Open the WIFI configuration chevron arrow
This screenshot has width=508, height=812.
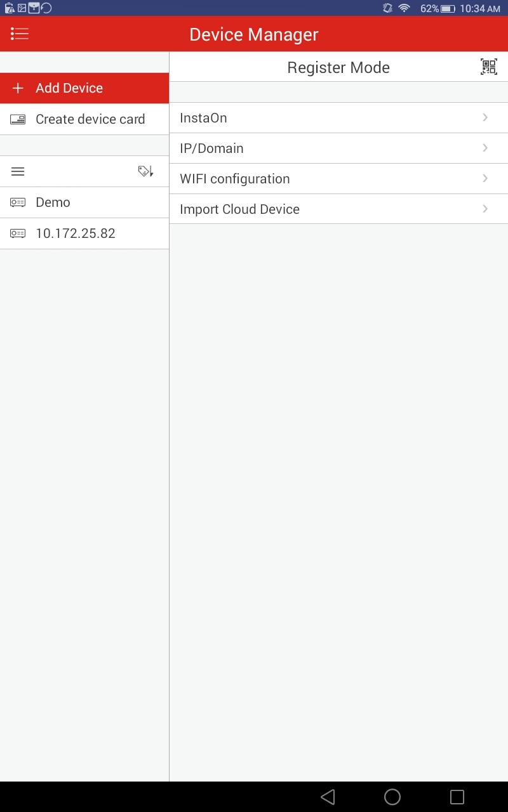(x=485, y=178)
